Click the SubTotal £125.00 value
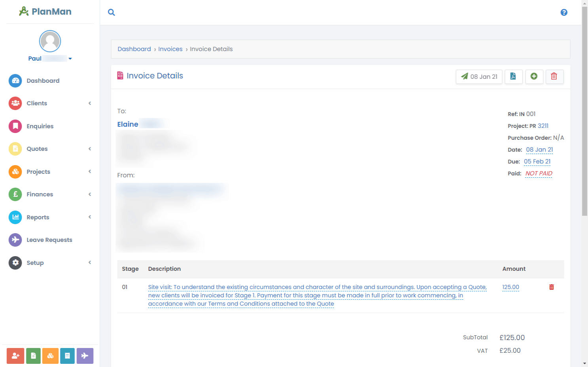The width and height of the screenshot is (588, 367). (x=512, y=338)
